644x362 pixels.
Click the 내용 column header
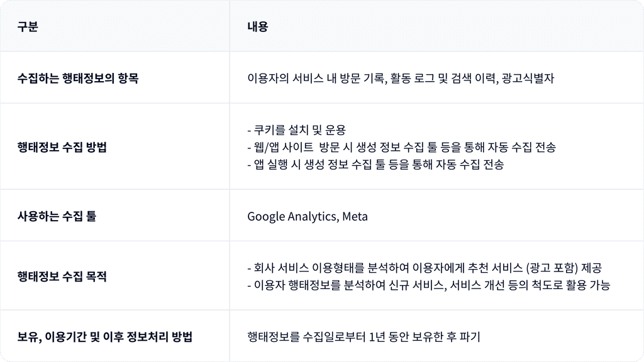coord(257,26)
